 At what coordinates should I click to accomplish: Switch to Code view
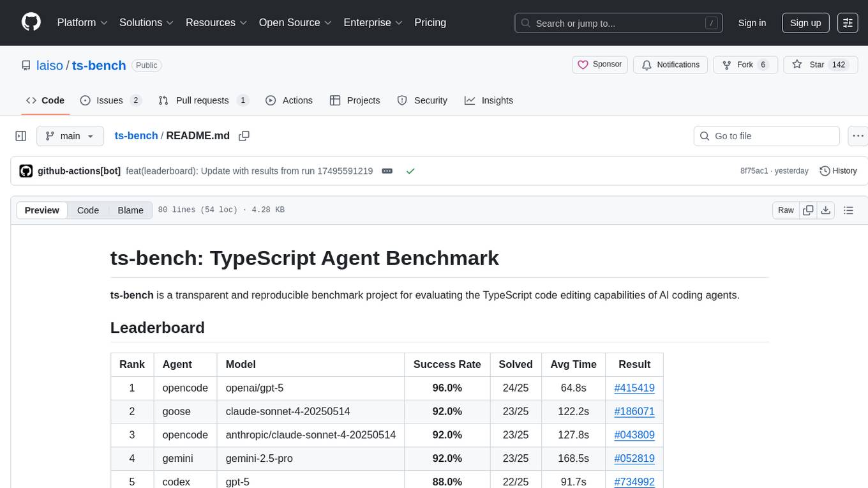point(88,210)
